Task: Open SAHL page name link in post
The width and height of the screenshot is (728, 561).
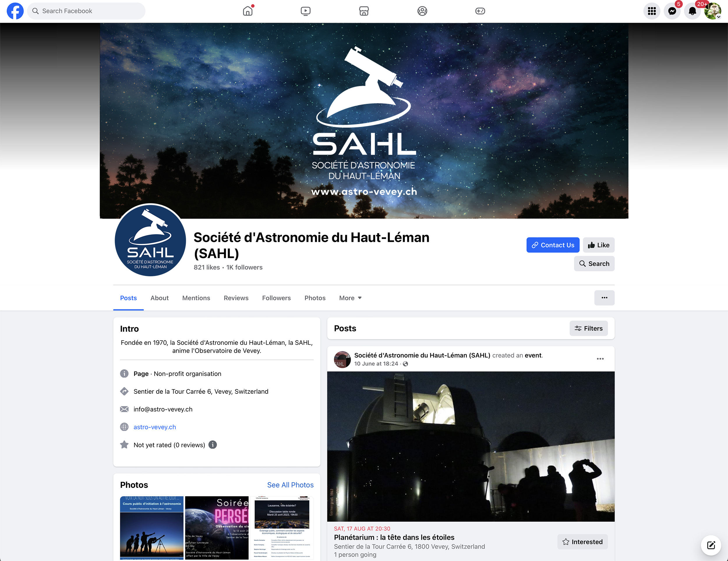Action: tap(422, 355)
